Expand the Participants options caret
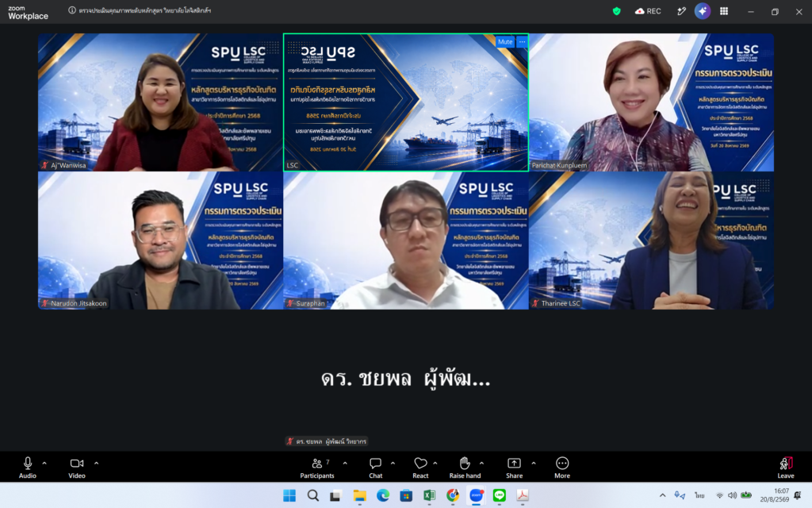Viewport: 812px width, 508px height. 345,464
